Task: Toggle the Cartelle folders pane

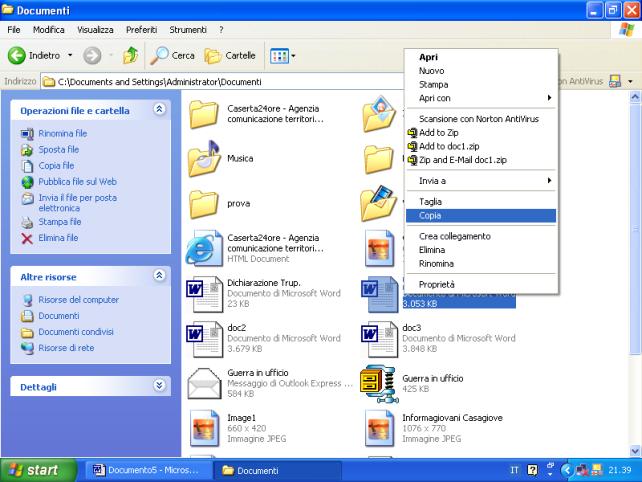Action: [230, 56]
